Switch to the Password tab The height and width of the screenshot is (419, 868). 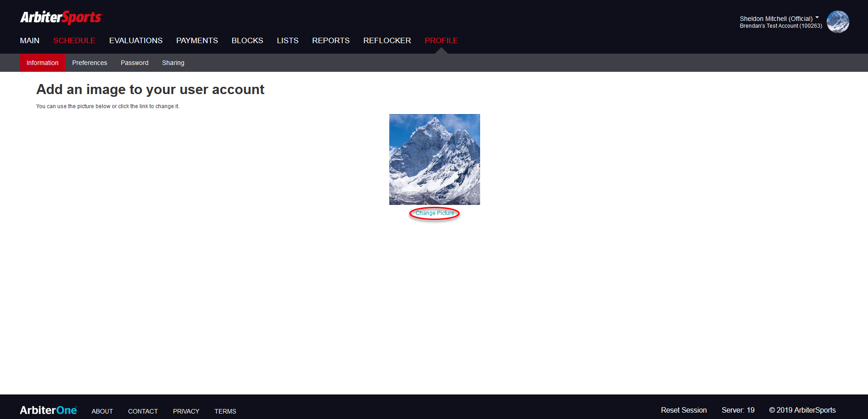click(134, 63)
